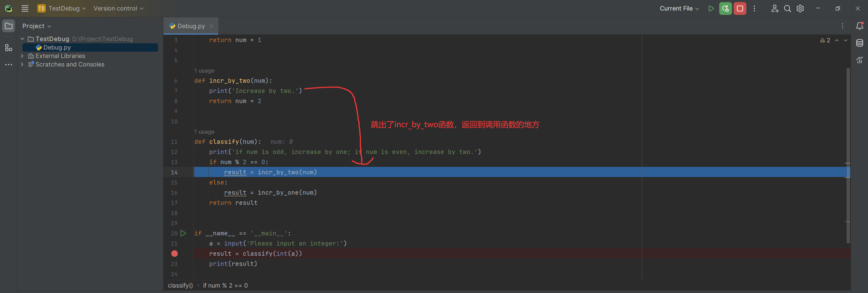Open the Current File run configuration dropdown
Screen dimensions: 868x293
679,8
